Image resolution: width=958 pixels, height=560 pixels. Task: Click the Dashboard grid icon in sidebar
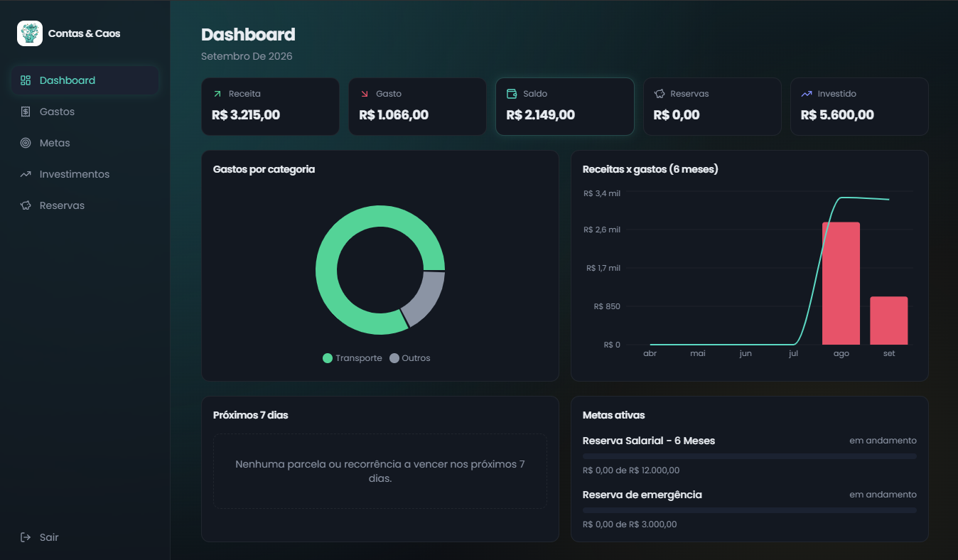pyautogui.click(x=26, y=80)
